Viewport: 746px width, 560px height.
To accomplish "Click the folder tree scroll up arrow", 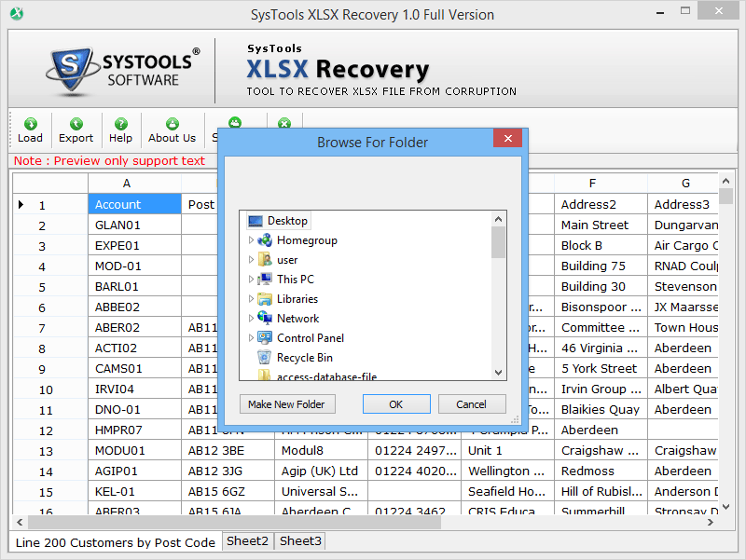I will pyautogui.click(x=498, y=219).
